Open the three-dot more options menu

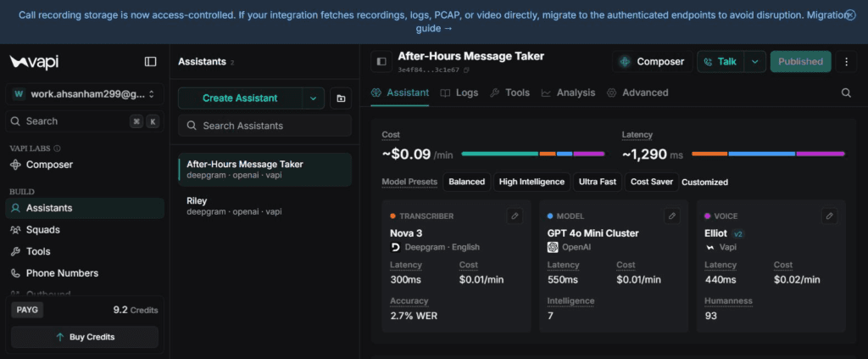pyautogui.click(x=846, y=61)
